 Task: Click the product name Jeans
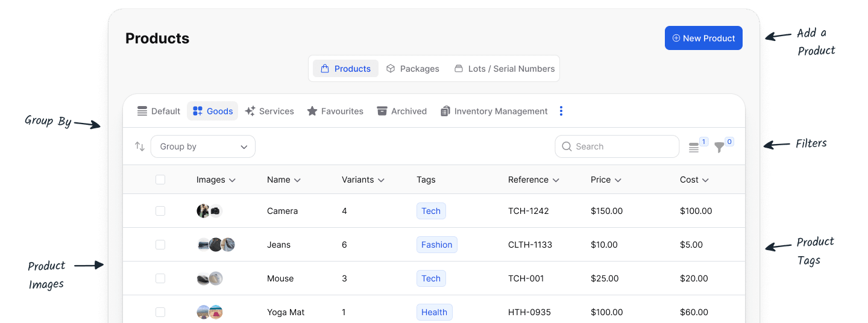[279, 245]
